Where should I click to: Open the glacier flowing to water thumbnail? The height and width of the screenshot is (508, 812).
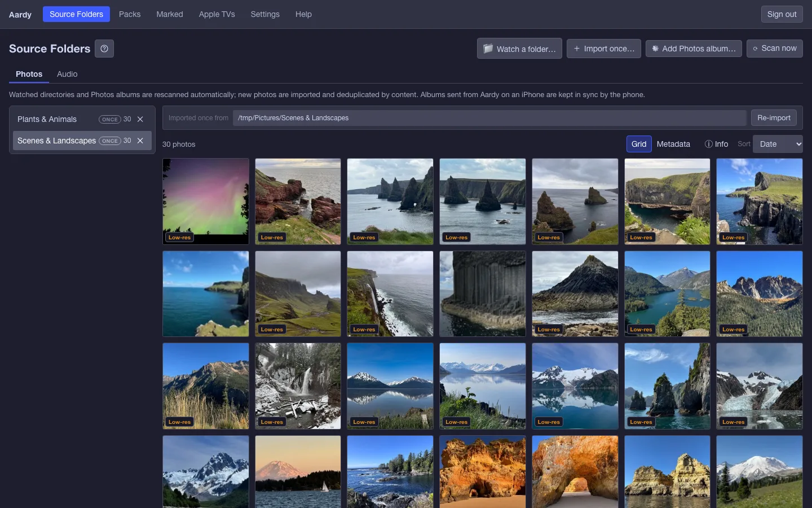pyautogui.click(x=760, y=386)
